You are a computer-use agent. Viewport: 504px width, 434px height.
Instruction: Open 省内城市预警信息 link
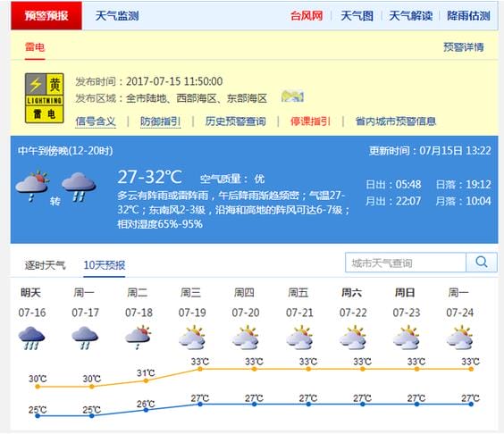coord(396,121)
